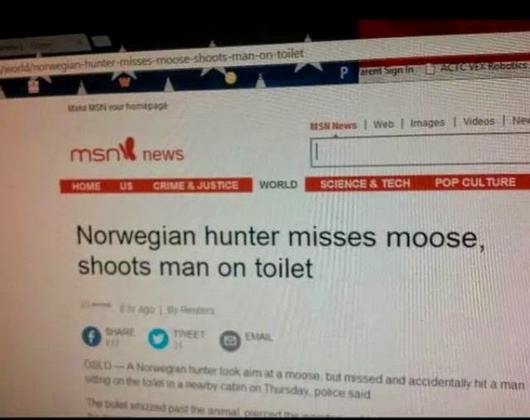Click the Norwegian hunter article headline
The height and width of the screenshot is (420, 530).
[280, 252]
